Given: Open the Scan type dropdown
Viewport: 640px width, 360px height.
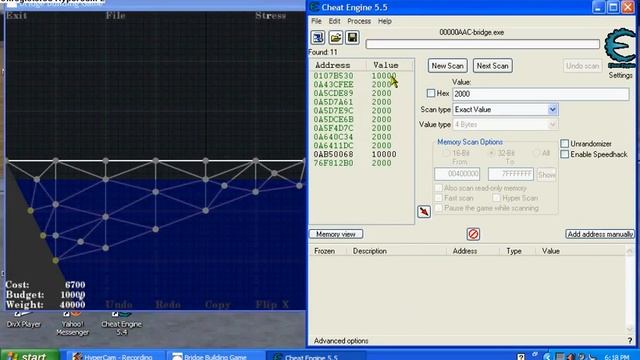Looking at the screenshot, I should pos(552,109).
